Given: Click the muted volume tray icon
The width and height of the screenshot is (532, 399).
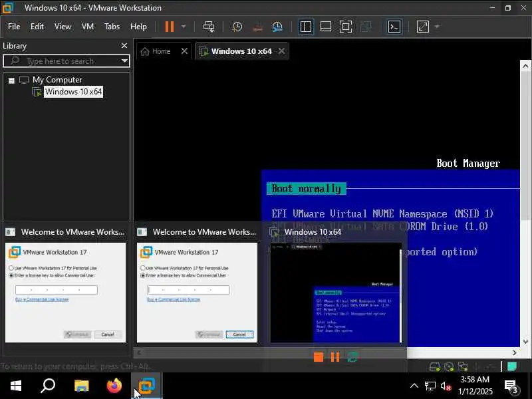Looking at the screenshot, I should (x=446, y=386).
